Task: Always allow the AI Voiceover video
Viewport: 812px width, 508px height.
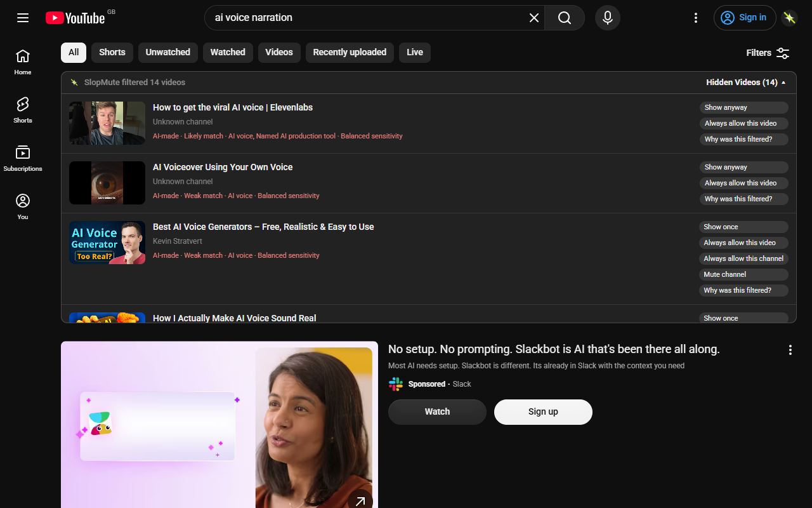Action: pos(744,183)
